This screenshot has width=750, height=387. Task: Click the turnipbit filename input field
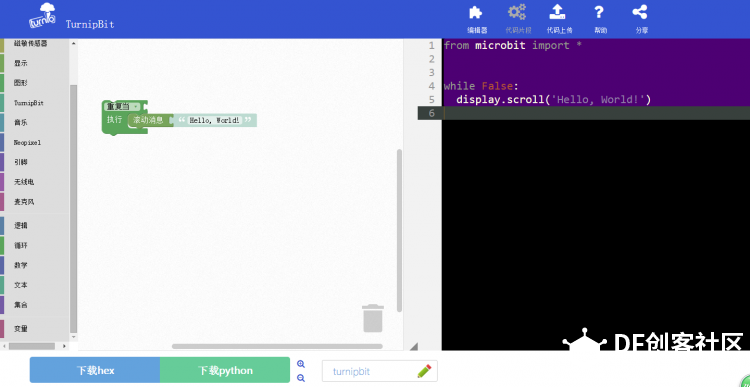click(x=380, y=371)
